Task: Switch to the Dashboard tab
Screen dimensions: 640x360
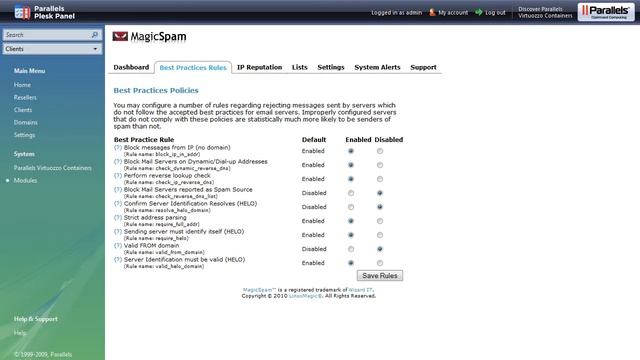Action: point(131,67)
